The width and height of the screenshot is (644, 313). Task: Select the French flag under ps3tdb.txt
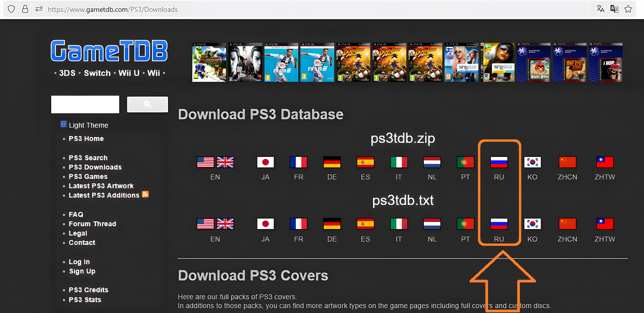pyautogui.click(x=299, y=224)
